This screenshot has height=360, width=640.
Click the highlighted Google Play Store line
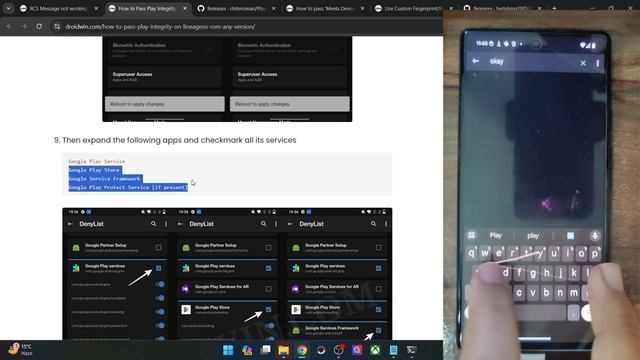pos(94,170)
